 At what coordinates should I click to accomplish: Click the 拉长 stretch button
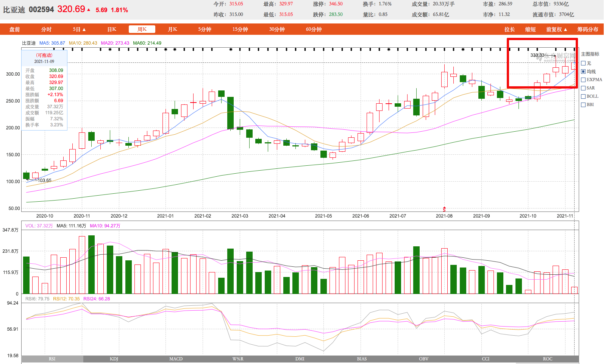click(509, 29)
